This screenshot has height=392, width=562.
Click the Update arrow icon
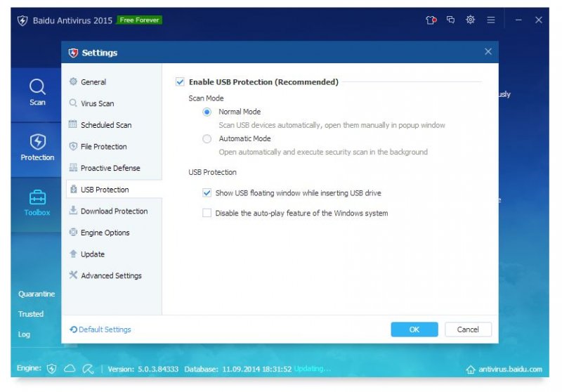(x=73, y=254)
